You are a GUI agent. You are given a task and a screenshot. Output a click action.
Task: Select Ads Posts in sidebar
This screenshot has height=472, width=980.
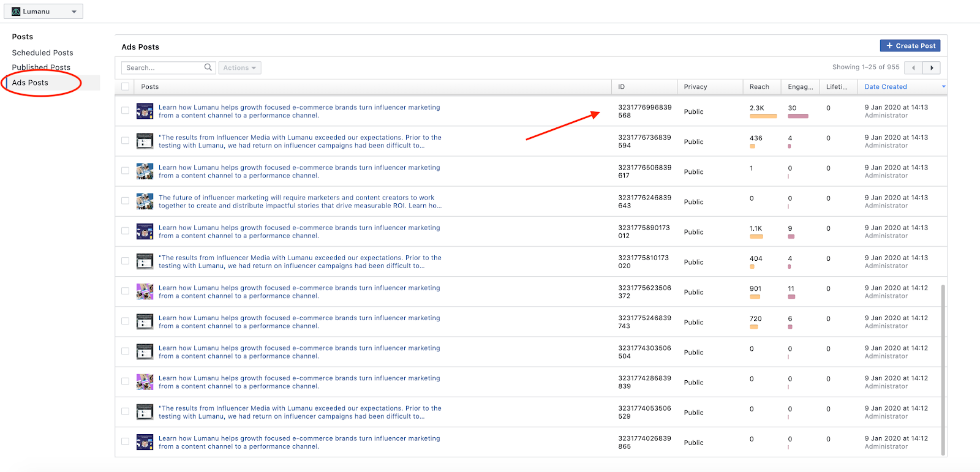pos(30,83)
